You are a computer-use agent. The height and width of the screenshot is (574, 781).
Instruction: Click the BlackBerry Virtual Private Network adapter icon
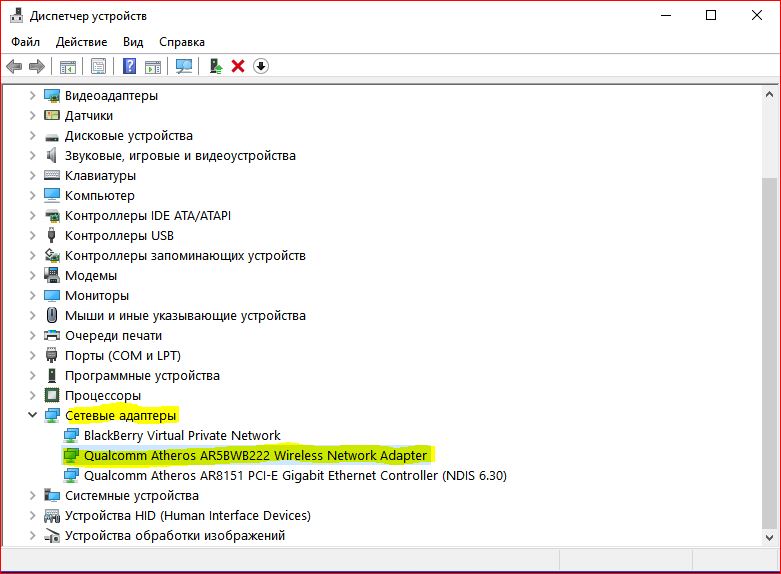tap(71, 435)
